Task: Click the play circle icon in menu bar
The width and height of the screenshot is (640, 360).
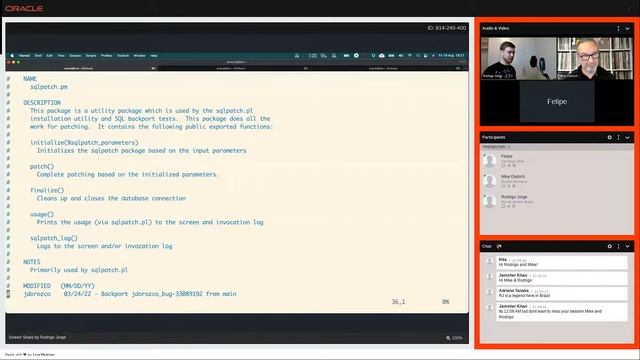Action: coord(356,56)
